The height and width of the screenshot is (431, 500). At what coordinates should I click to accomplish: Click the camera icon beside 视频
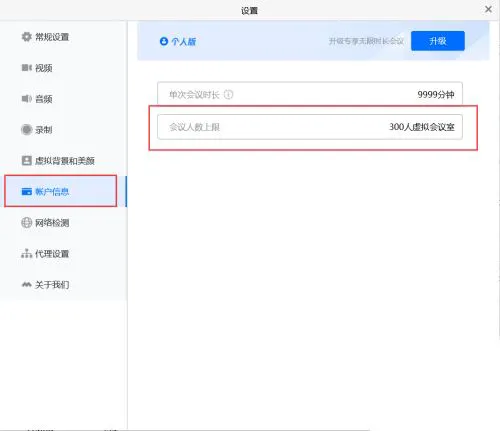click(x=27, y=68)
